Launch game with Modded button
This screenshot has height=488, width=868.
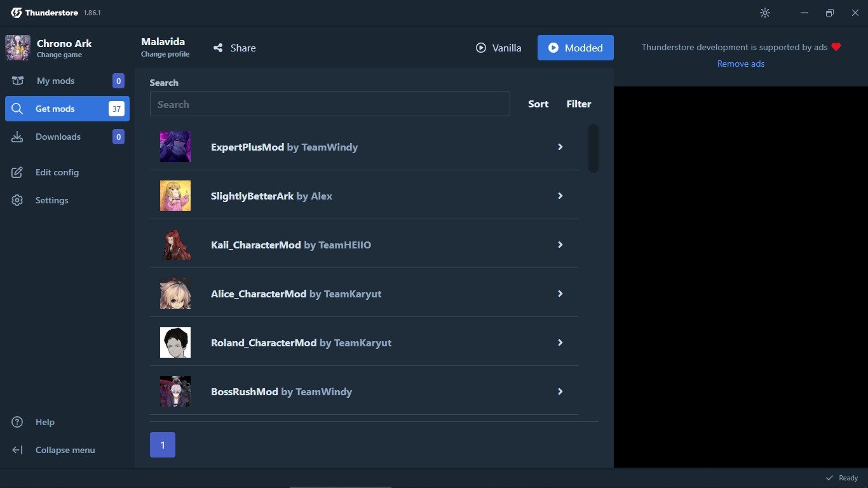(x=576, y=48)
